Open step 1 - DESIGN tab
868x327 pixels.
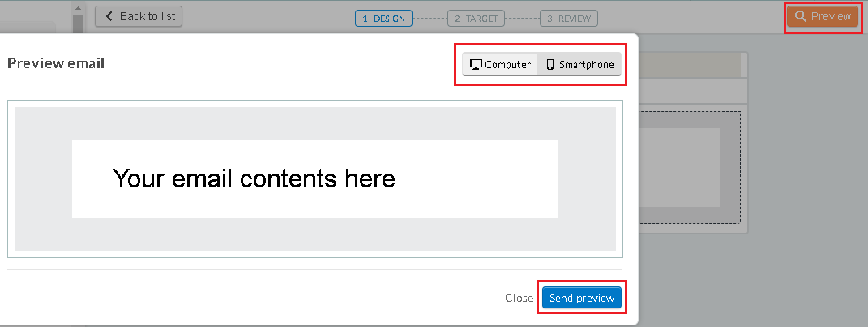[x=383, y=19]
